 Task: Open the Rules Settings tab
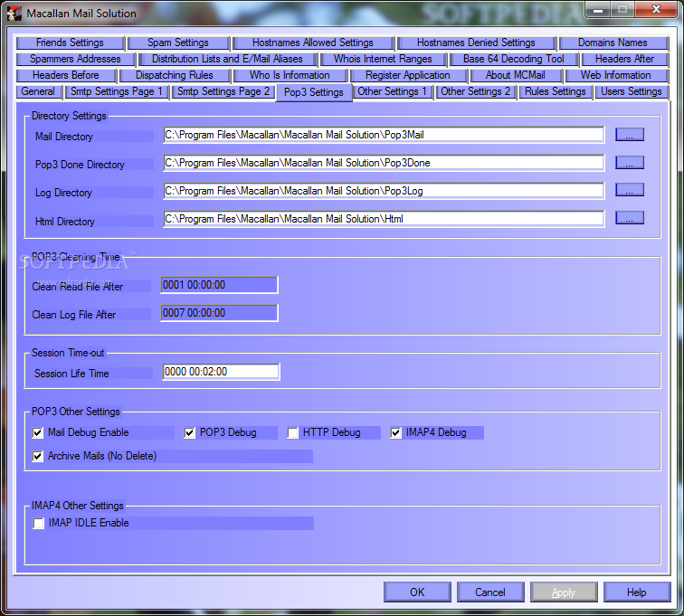coord(556,91)
